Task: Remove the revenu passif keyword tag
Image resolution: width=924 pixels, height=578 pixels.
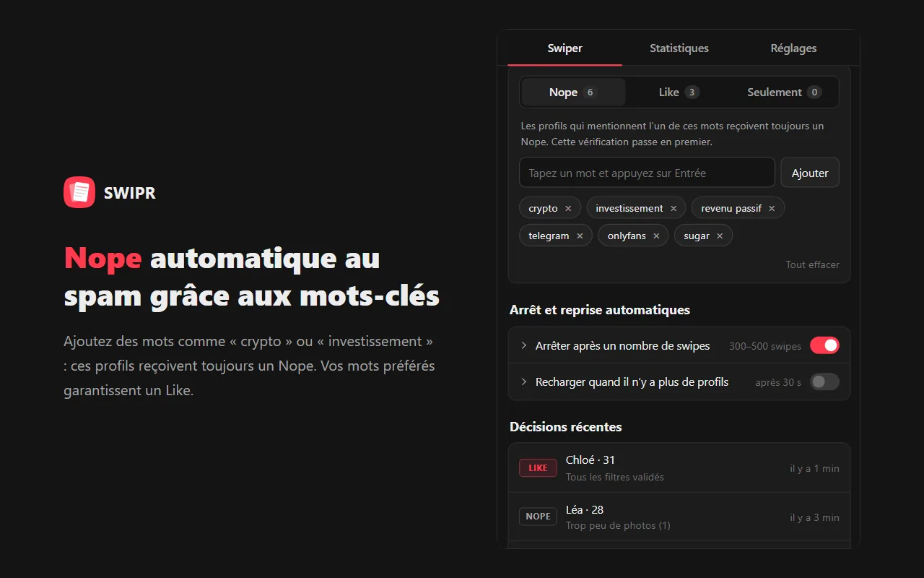Action: coord(772,208)
